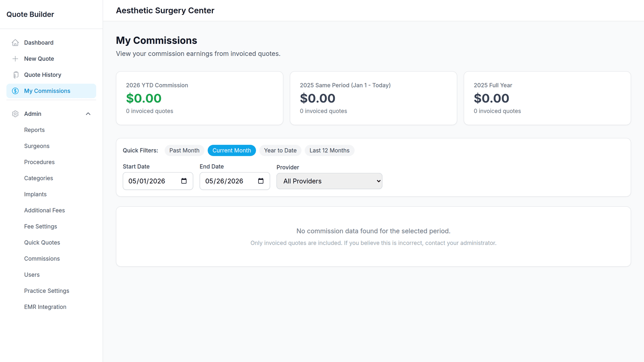Select the Year to Date filter
The height and width of the screenshot is (362, 644).
[280, 150]
